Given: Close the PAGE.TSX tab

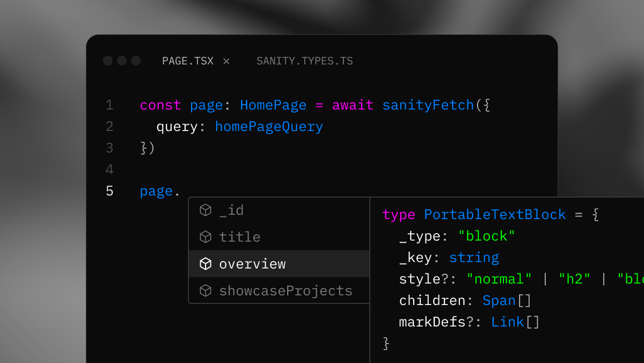Looking at the screenshot, I should click(226, 61).
